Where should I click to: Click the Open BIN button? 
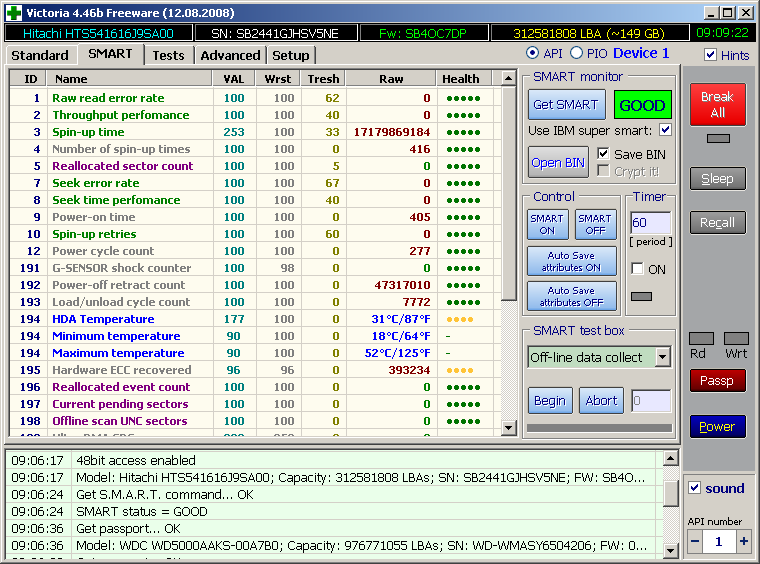558,162
